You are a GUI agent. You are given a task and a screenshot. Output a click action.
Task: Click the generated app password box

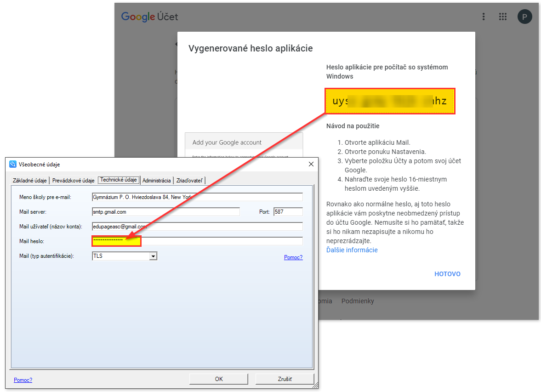(x=390, y=101)
